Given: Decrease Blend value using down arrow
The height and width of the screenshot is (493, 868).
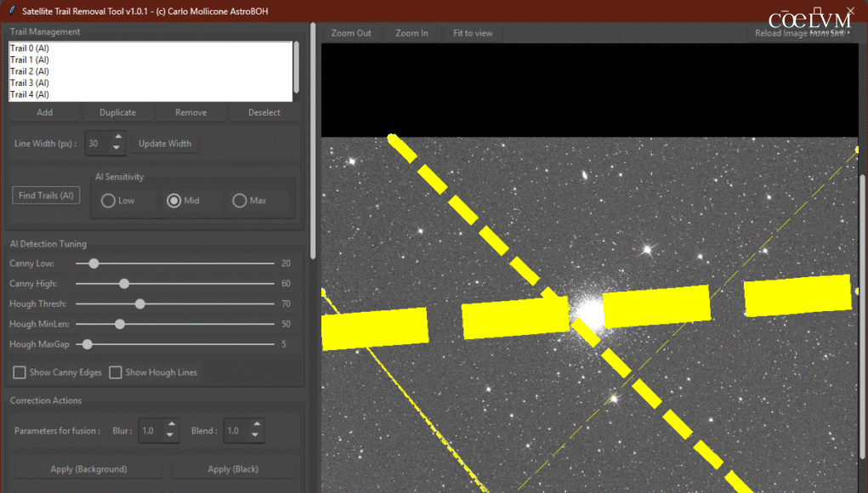Looking at the screenshot, I should click(x=256, y=436).
